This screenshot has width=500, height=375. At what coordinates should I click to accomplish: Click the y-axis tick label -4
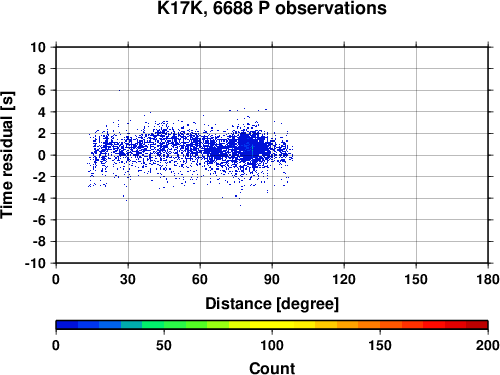tap(39, 198)
